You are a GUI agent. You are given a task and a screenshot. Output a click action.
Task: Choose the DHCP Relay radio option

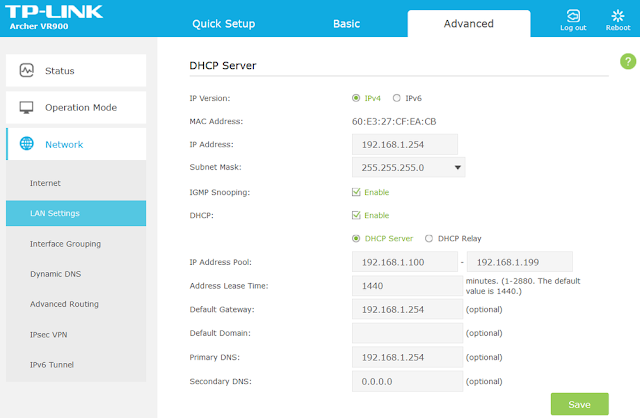tap(429, 238)
